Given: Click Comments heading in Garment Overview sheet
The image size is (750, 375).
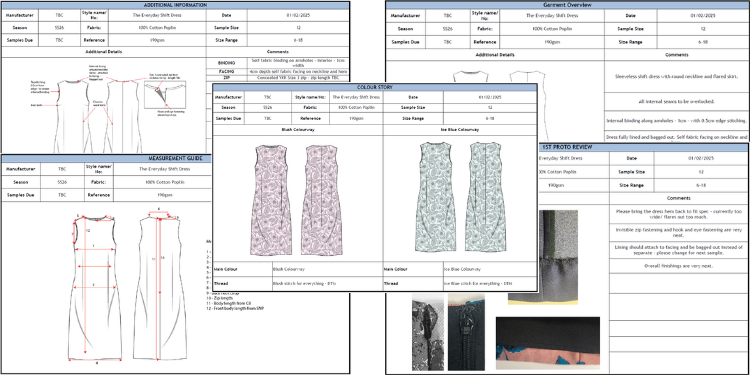Looking at the screenshot, I should [x=677, y=55].
